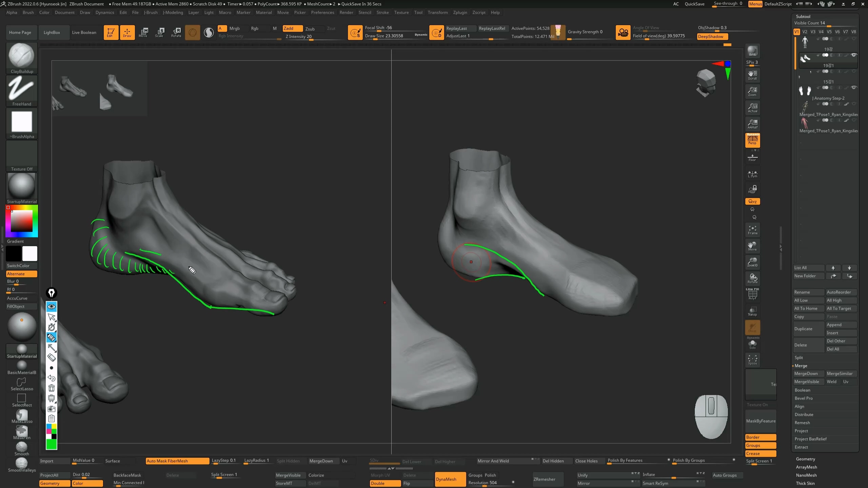
Task: Select the ClayBuildup brush thumbnail
Action: [21, 56]
